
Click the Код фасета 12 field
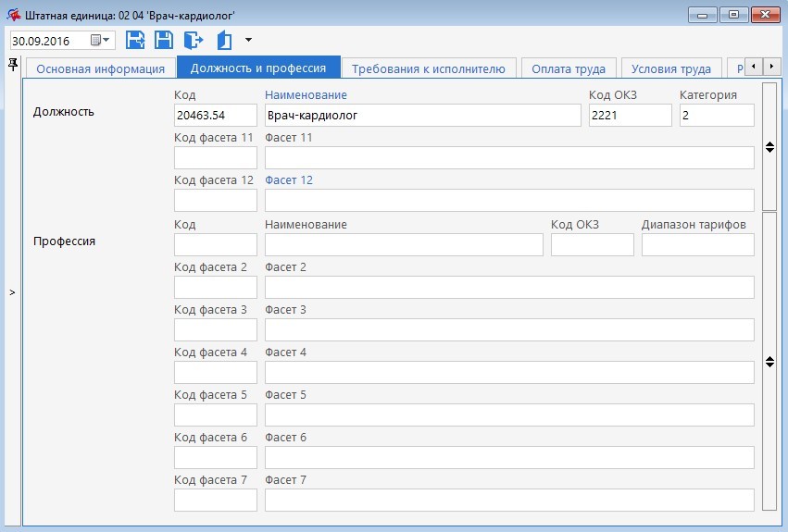216,201
